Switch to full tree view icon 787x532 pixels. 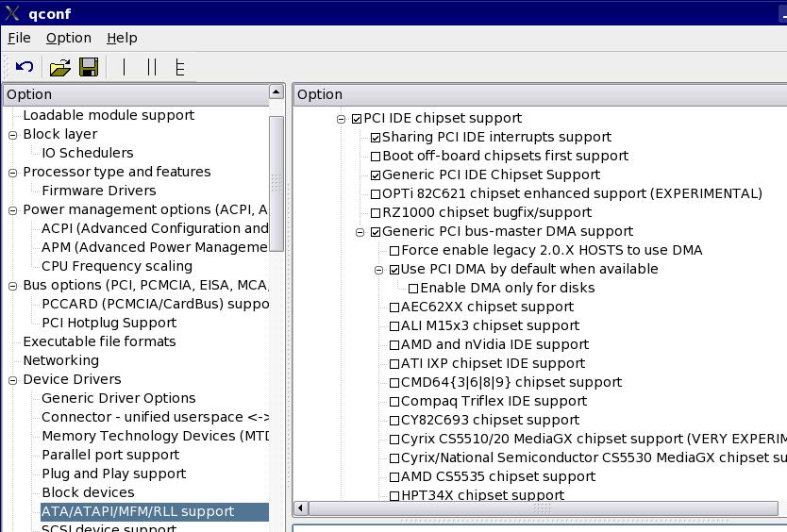pyautogui.click(x=180, y=67)
